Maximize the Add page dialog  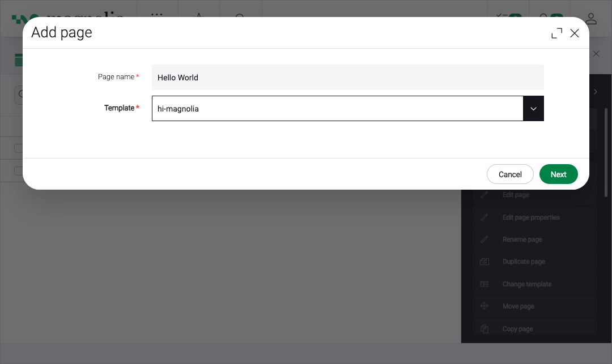point(556,33)
